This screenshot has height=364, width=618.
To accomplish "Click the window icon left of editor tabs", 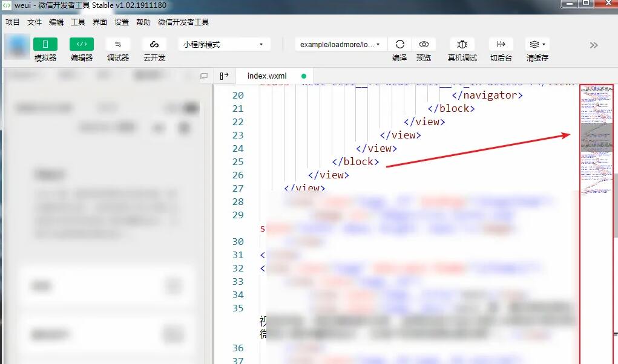I will pyautogui.click(x=204, y=76).
